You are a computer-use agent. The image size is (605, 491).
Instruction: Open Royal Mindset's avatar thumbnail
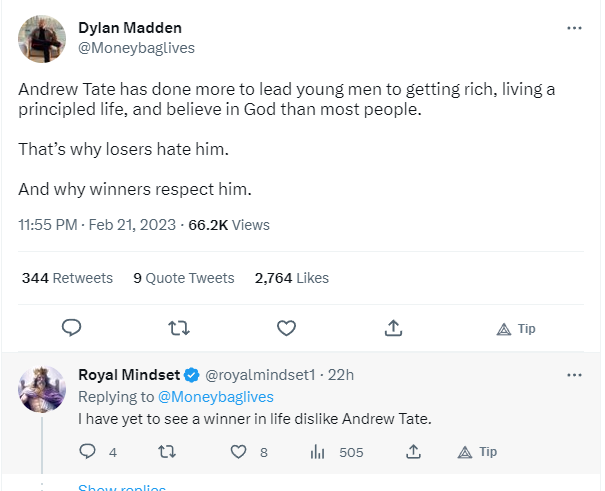point(42,389)
